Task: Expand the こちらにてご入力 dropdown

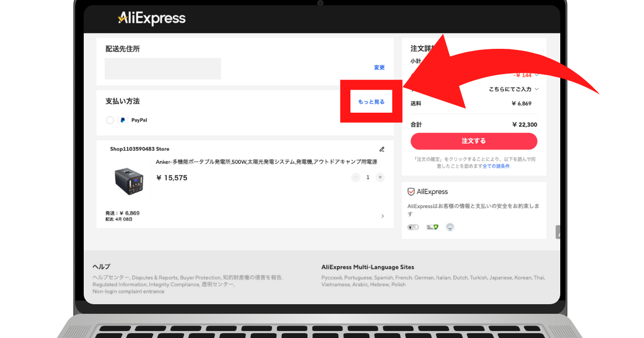Action: click(537, 89)
